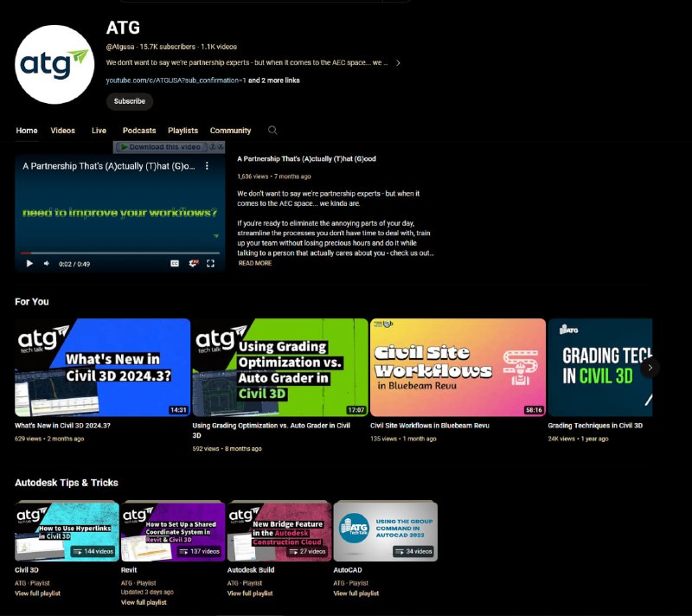The image size is (692, 616).
Task: Open the AutoCAD playlist thumbnail with 34 videos
Action: pyautogui.click(x=385, y=530)
